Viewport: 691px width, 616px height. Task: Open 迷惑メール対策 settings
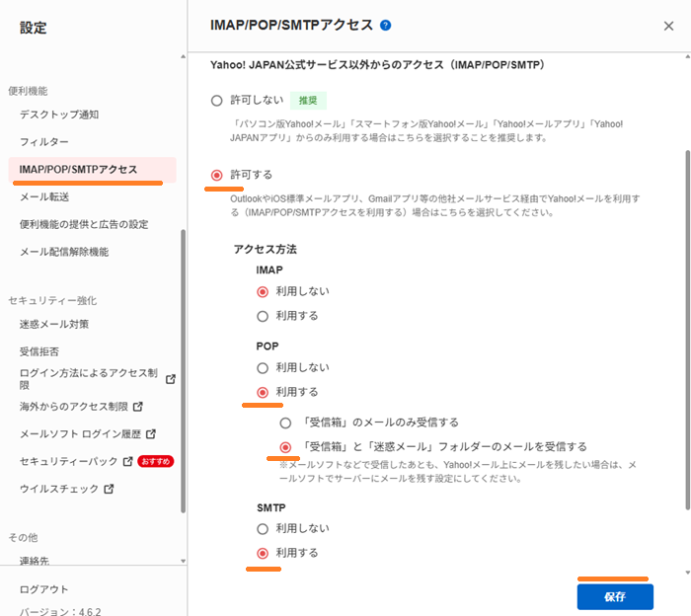(54, 324)
